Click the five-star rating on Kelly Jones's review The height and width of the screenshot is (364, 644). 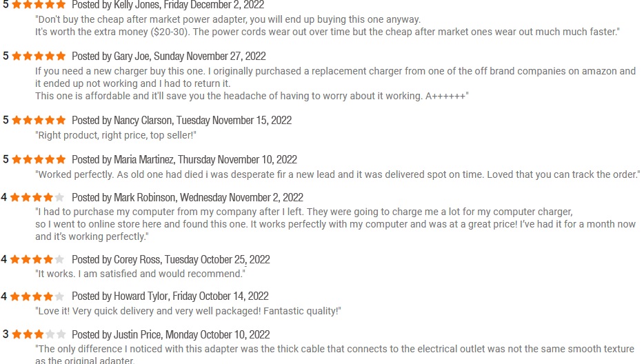39,4
